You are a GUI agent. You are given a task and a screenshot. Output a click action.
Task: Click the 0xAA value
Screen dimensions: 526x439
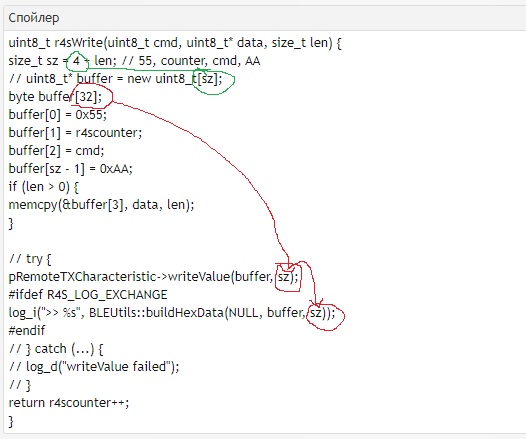114,169
